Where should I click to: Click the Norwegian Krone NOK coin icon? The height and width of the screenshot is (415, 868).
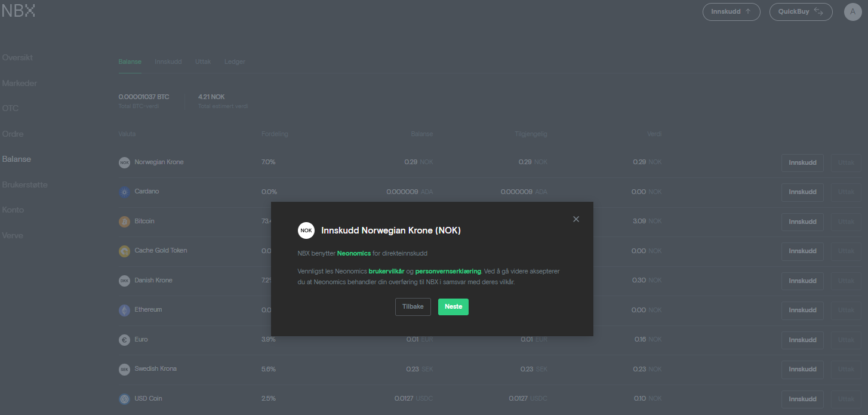[124, 162]
